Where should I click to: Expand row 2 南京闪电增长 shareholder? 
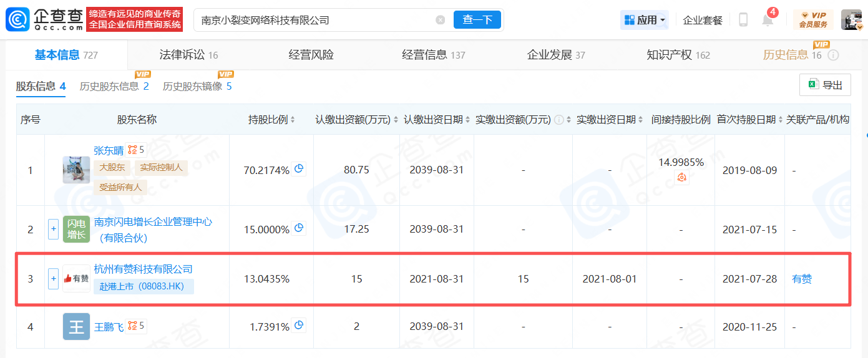coord(53,230)
